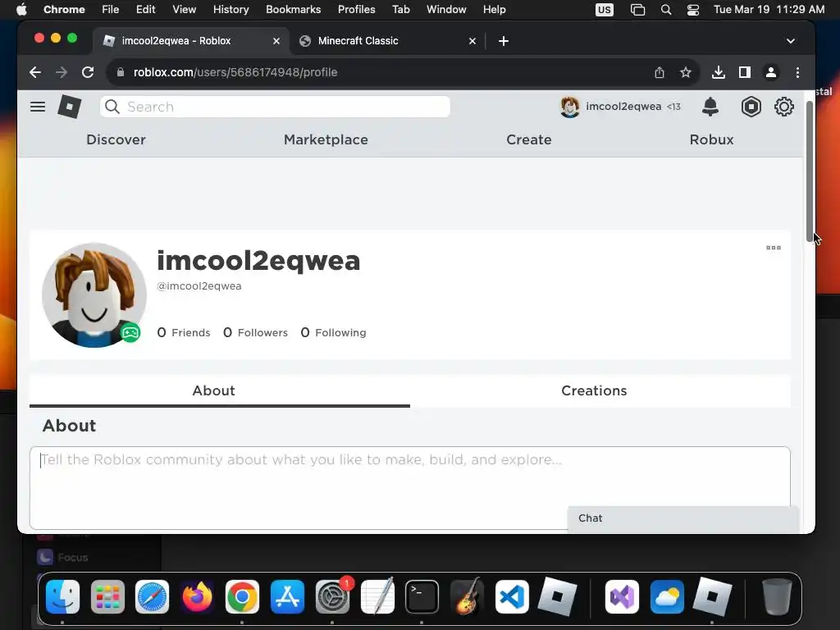Go forward in browser history
The width and height of the screenshot is (840, 630).
[62, 72]
